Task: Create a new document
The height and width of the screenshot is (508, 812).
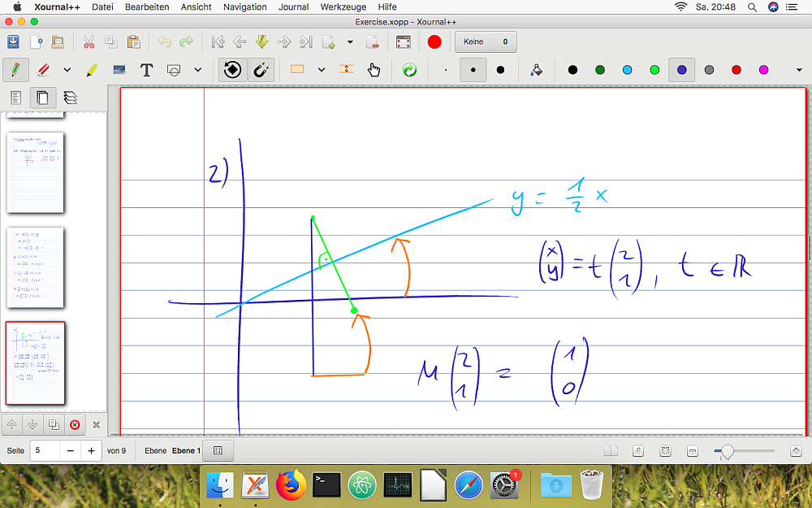Action: pyautogui.click(x=36, y=42)
